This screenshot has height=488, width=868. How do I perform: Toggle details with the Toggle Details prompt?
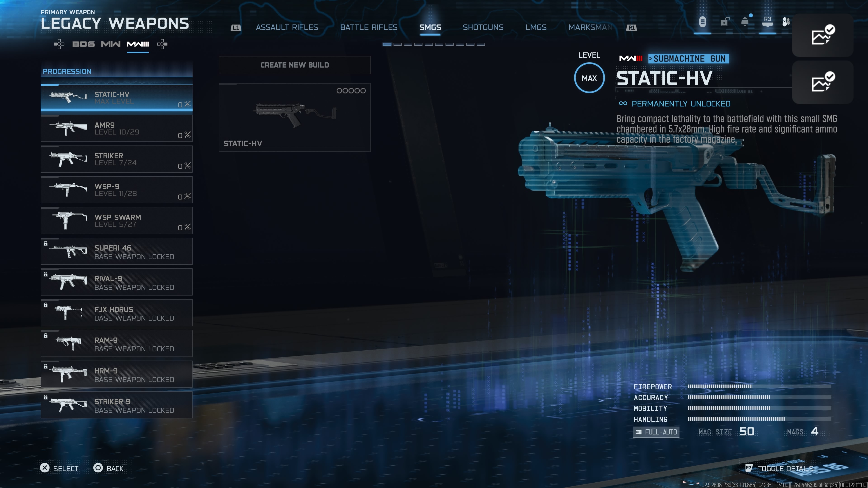785,469
